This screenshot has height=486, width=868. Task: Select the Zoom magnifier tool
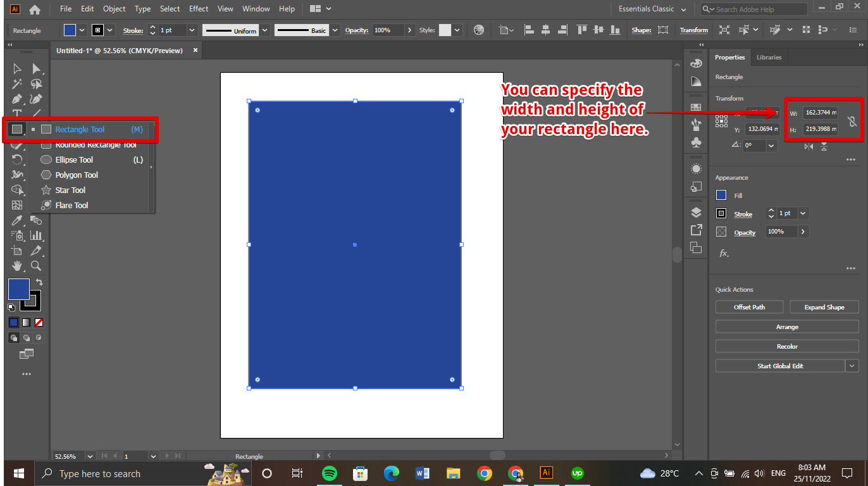[x=36, y=266]
